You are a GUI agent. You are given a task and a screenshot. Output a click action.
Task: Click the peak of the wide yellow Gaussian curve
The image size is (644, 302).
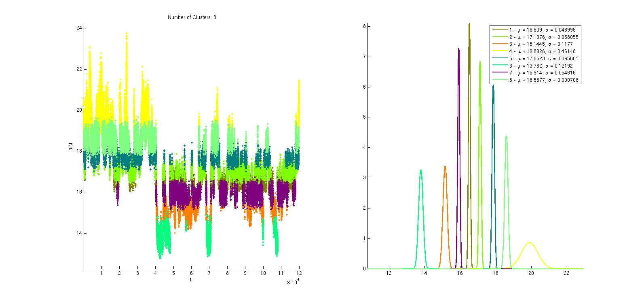click(x=529, y=242)
